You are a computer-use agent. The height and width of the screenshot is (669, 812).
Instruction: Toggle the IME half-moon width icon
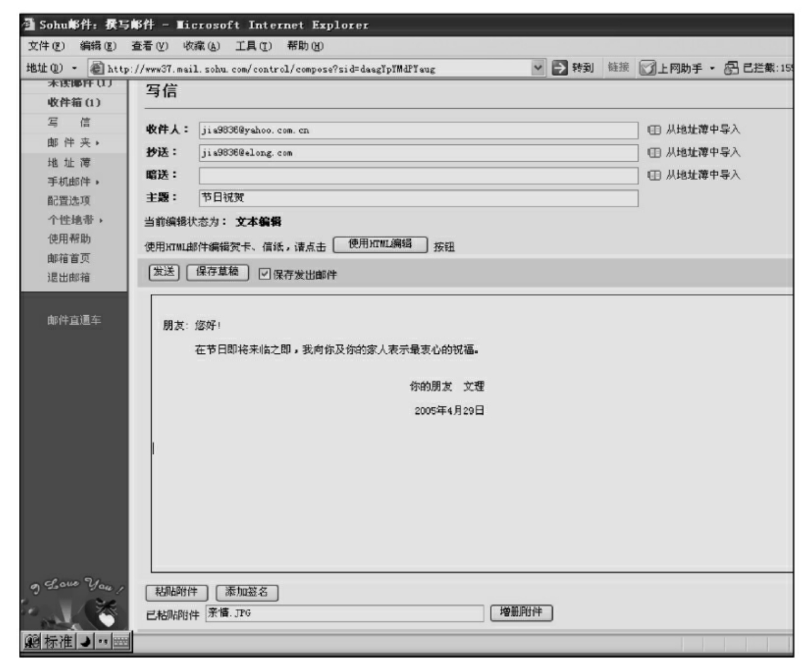[x=86, y=642]
